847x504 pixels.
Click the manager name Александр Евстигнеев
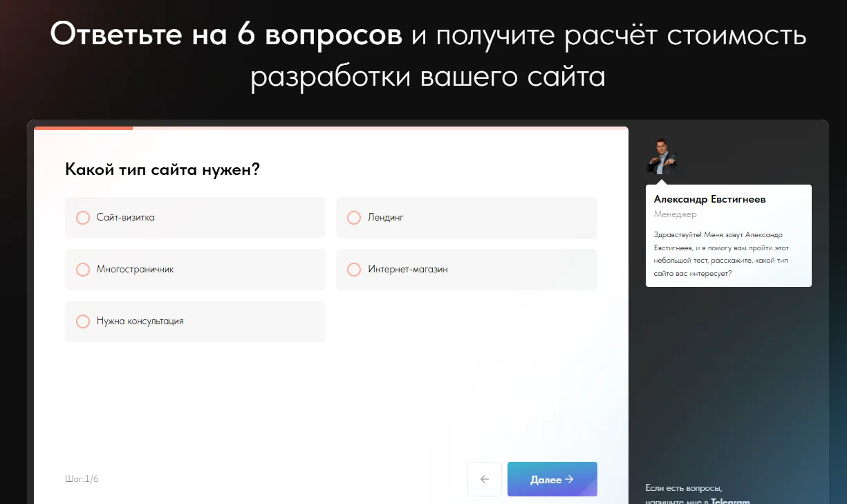click(x=709, y=199)
